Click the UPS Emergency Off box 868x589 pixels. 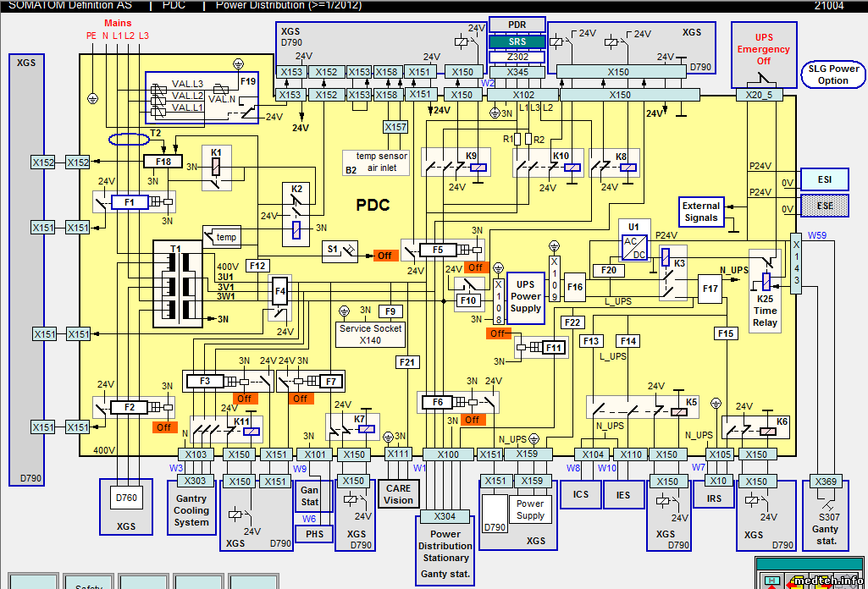764,54
